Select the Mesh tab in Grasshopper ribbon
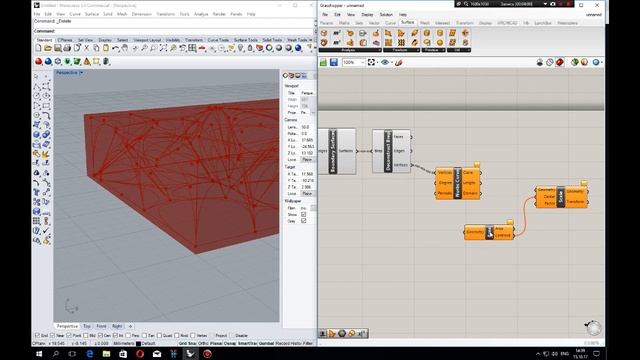 point(425,23)
